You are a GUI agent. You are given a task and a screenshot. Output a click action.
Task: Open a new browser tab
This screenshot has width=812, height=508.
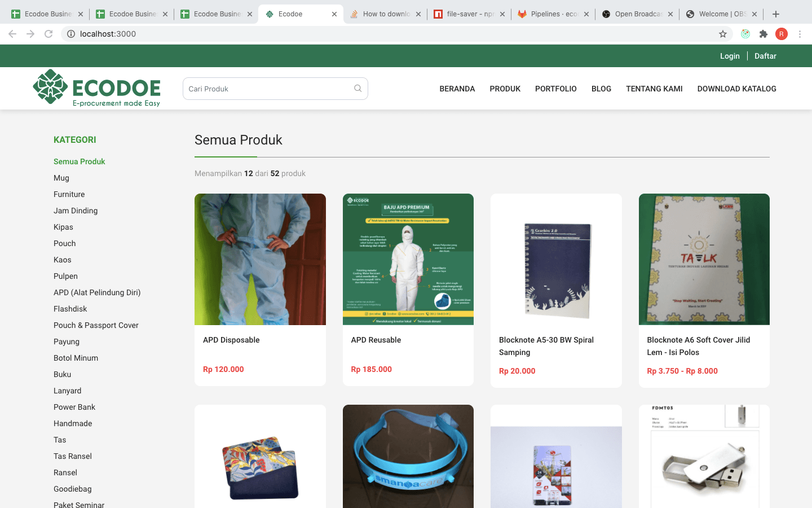point(776,14)
